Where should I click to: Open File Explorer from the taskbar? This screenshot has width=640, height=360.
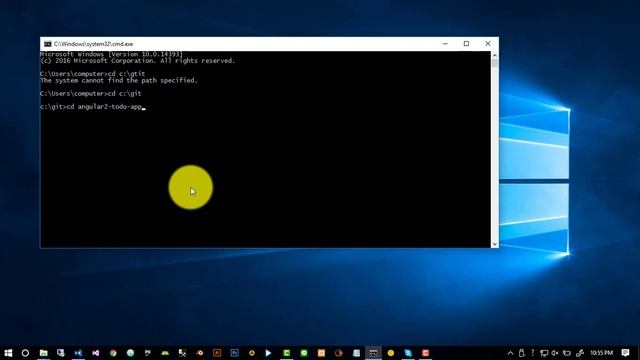(43, 353)
